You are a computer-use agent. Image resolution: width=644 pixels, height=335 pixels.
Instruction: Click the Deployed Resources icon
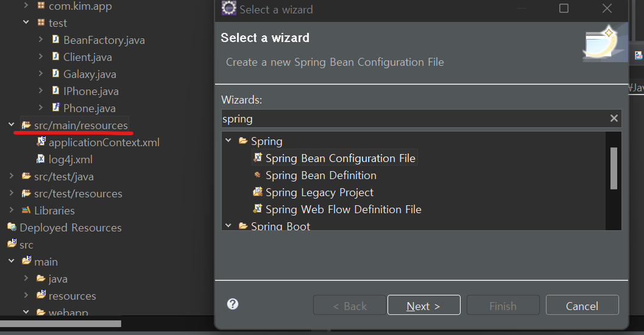point(12,227)
